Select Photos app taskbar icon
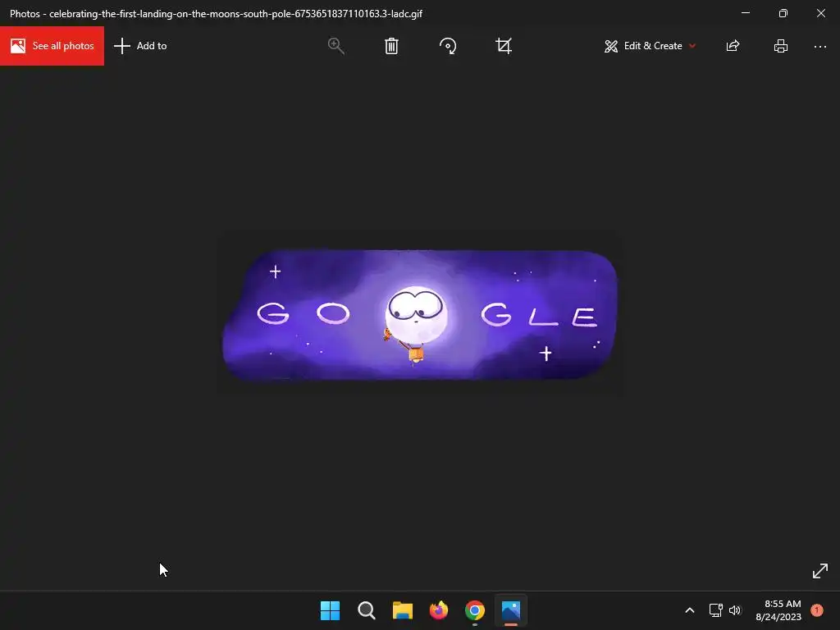The width and height of the screenshot is (840, 630). [511, 610]
